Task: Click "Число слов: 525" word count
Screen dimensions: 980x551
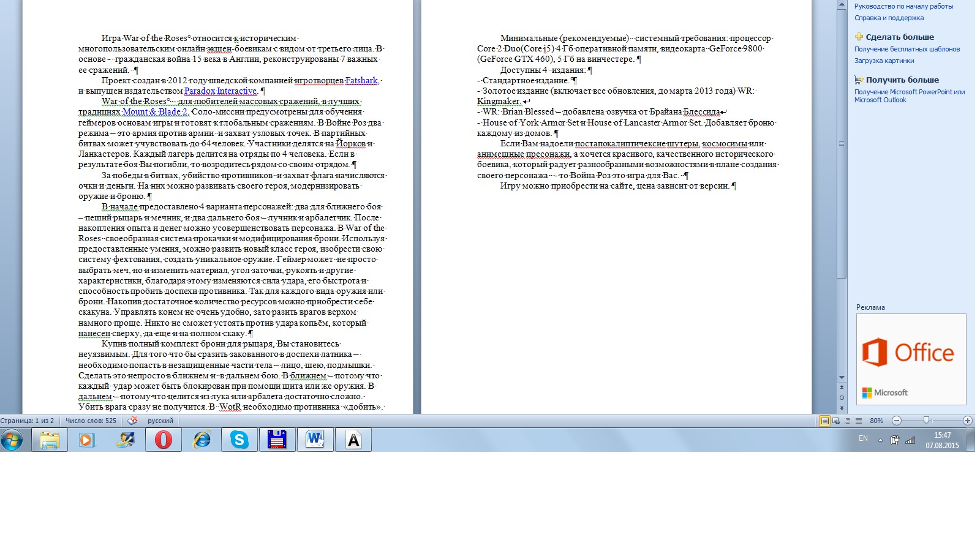Action: pyautogui.click(x=91, y=421)
